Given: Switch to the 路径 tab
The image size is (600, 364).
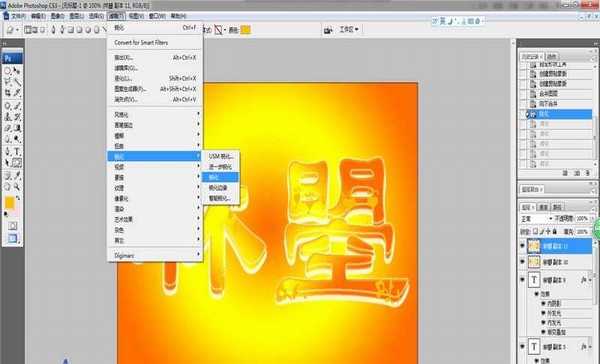Looking at the screenshot, I should click(557, 207).
